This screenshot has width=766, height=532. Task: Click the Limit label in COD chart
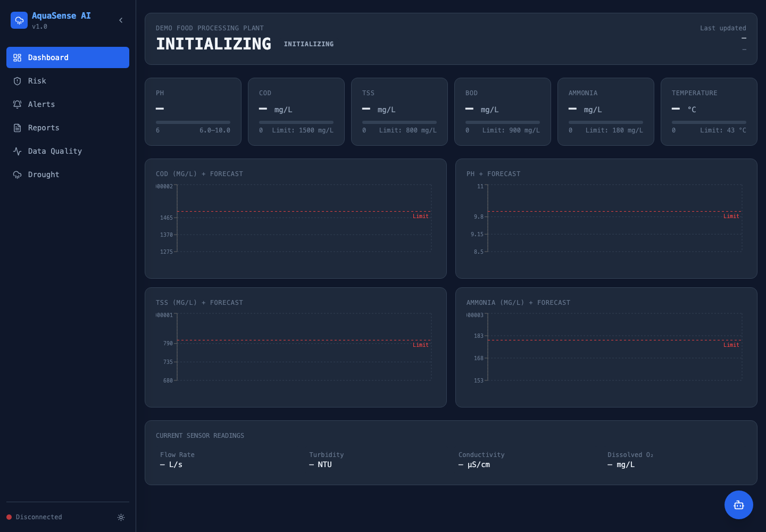tap(421, 216)
